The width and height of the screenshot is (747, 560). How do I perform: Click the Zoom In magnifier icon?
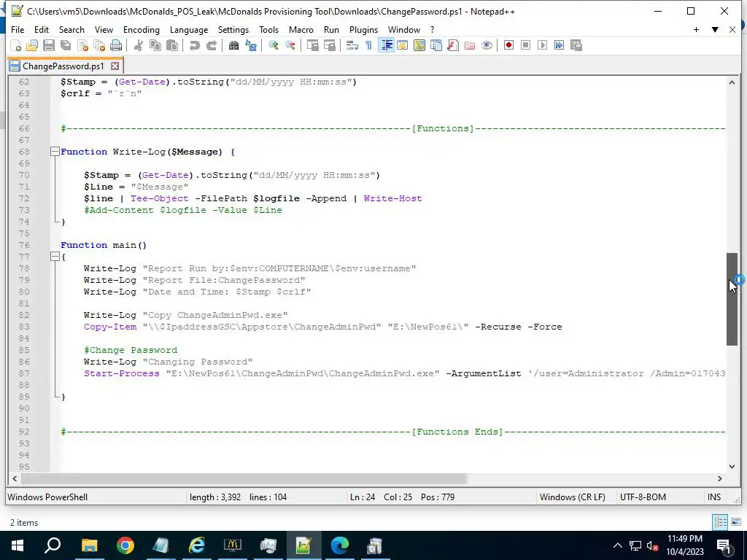point(273,45)
